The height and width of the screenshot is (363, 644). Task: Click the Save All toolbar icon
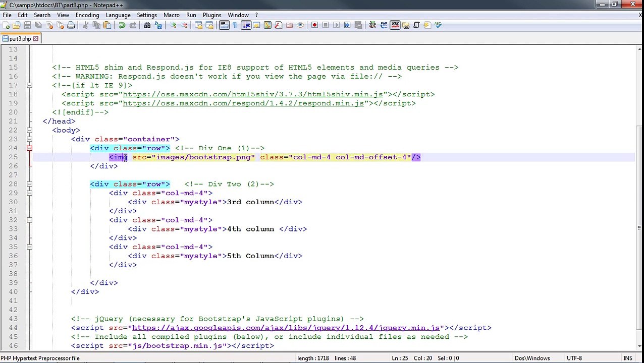point(38,25)
